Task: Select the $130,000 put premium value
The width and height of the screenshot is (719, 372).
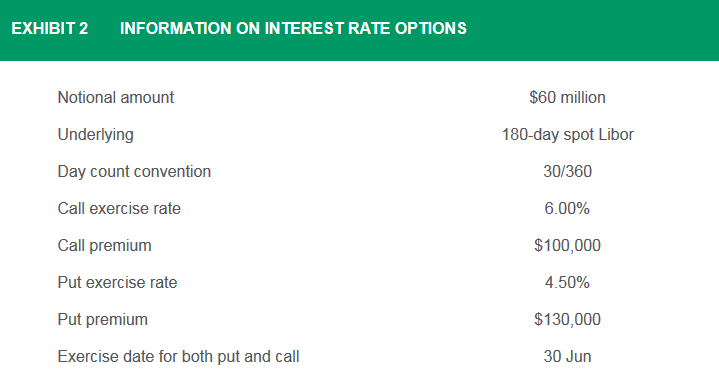Action: tap(567, 319)
